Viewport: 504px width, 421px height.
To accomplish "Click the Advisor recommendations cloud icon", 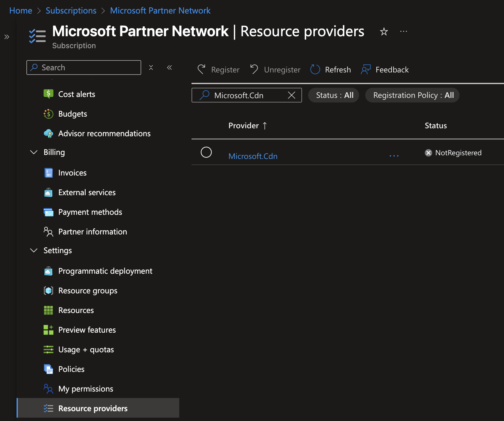I will tap(48, 133).
